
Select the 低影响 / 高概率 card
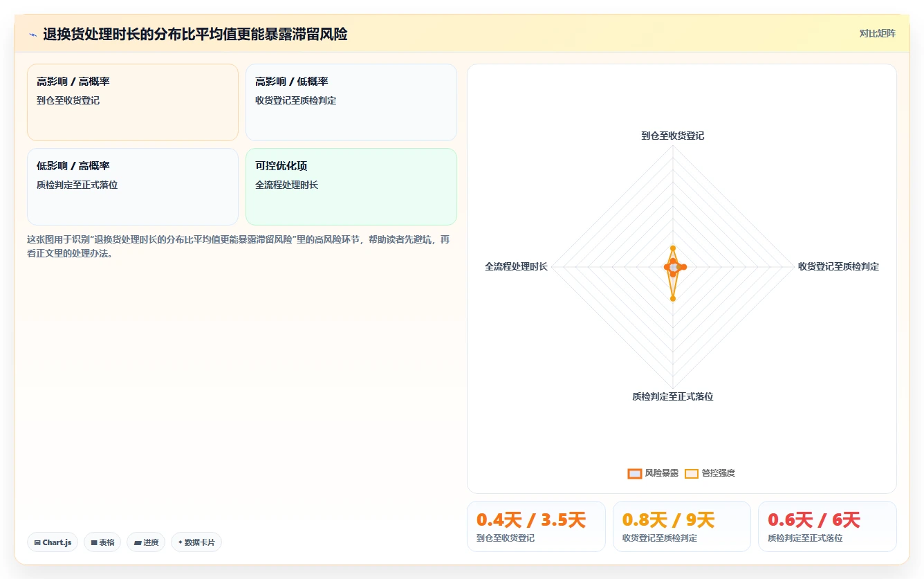(x=133, y=187)
